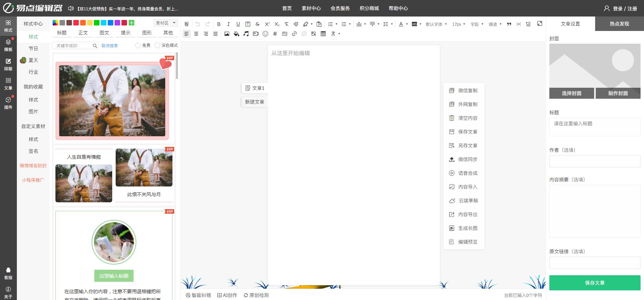Expand the 默认字体 font dropdown

(x=436, y=24)
